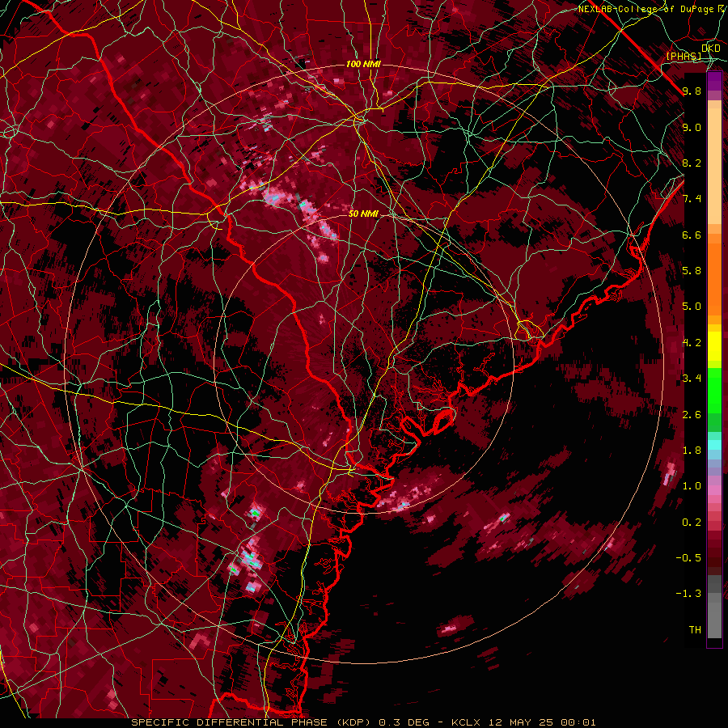Viewport: 728px width, 728px height.
Task: Select the 4.2 value on color scale
Action: (x=692, y=343)
